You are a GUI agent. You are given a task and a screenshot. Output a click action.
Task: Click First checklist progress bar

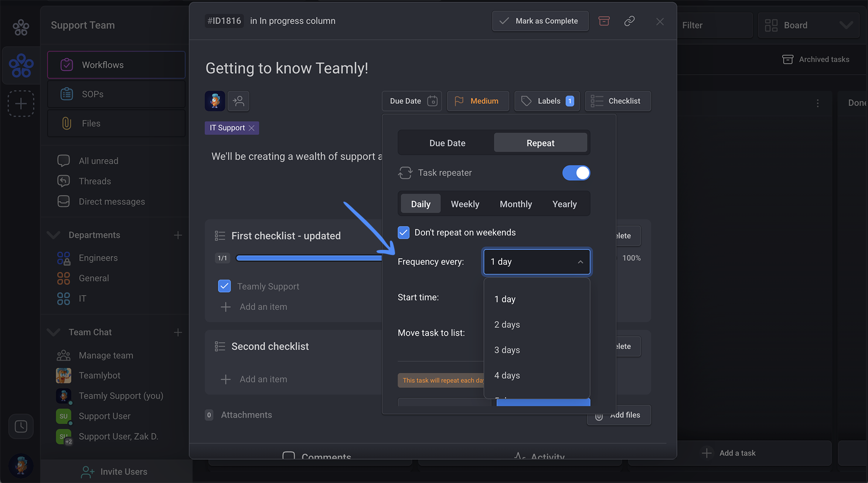[x=309, y=258]
